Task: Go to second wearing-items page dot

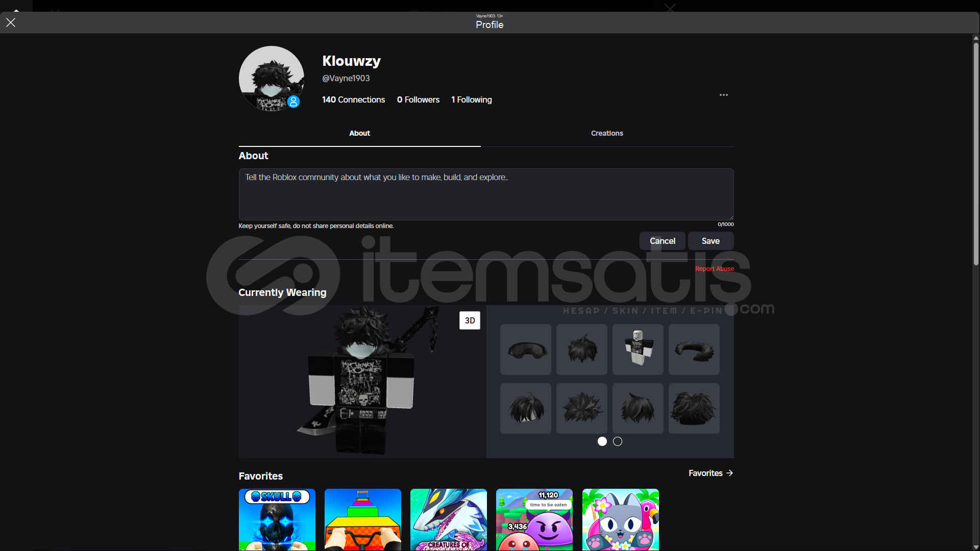Action: [618, 441]
